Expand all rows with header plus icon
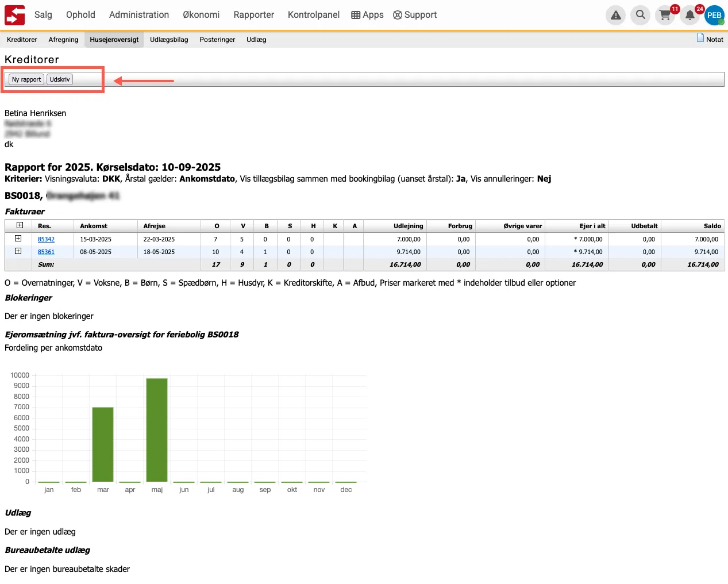This screenshot has width=728, height=584. pyautogui.click(x=20, y=225)
